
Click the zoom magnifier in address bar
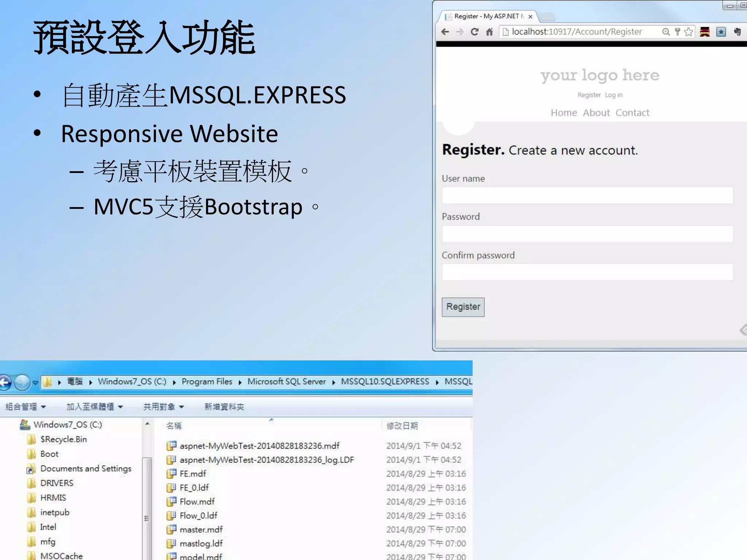click(x=666, y=32)
